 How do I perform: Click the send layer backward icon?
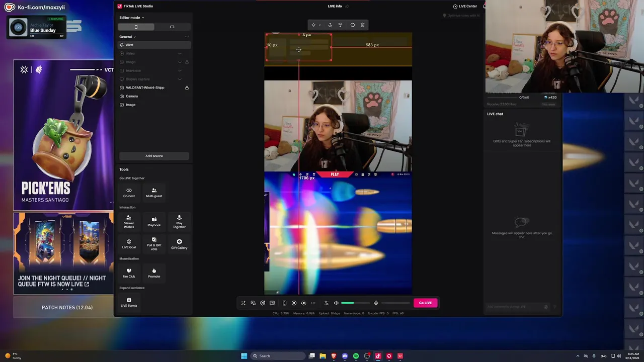[340, 25]
